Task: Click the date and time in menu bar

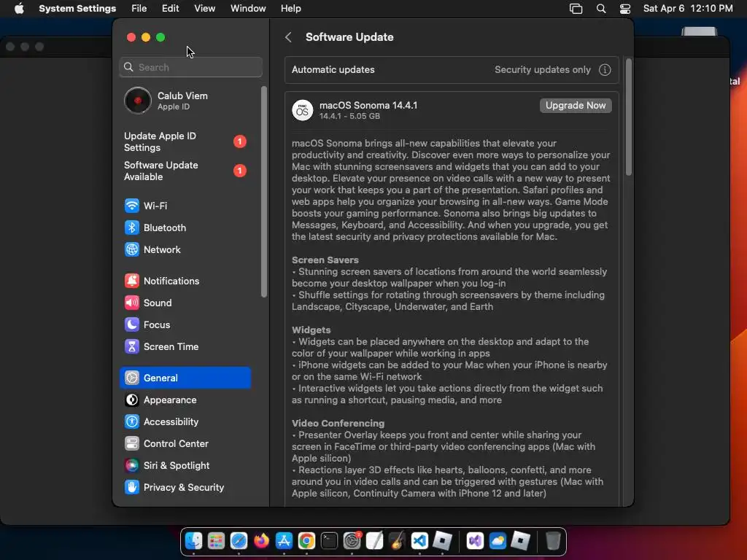Action: 688,9
